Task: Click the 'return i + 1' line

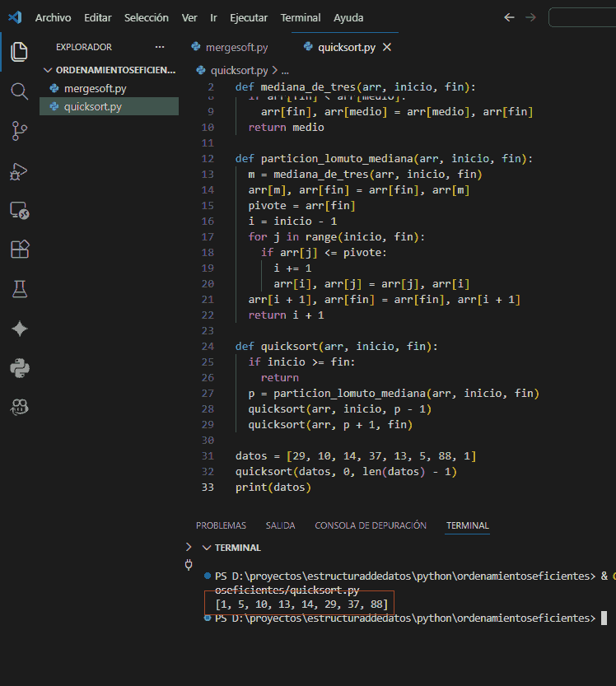Action: tap(286, 315)
